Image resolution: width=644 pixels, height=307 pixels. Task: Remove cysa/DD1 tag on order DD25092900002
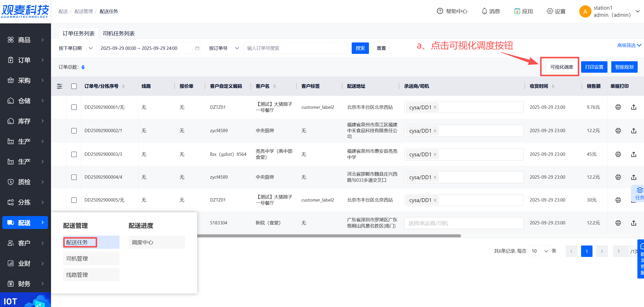[435, 131]
